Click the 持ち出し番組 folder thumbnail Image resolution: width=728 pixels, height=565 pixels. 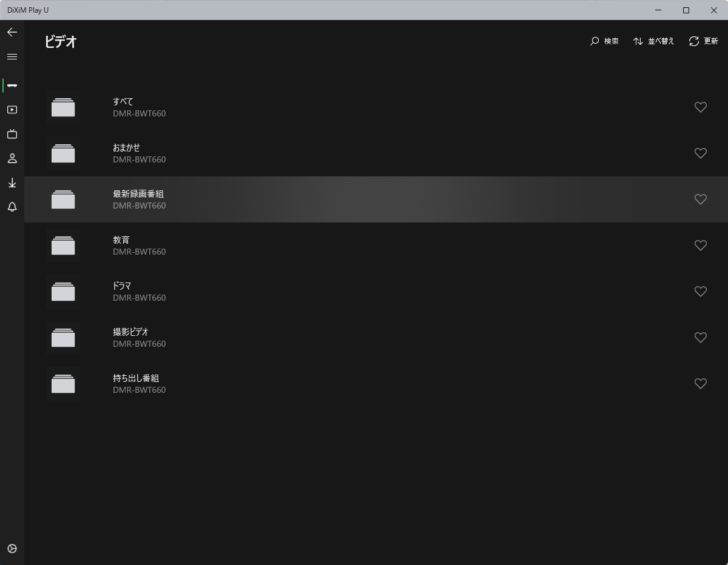coord(63,384)
